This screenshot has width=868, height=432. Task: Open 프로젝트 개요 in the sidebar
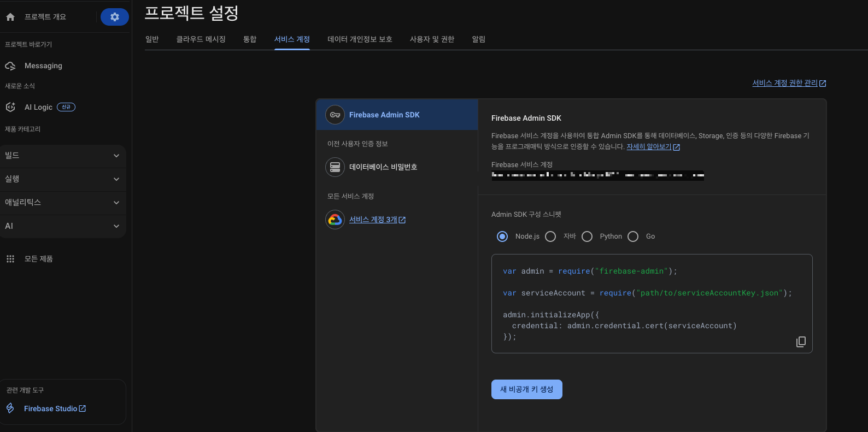pos(45,17)
